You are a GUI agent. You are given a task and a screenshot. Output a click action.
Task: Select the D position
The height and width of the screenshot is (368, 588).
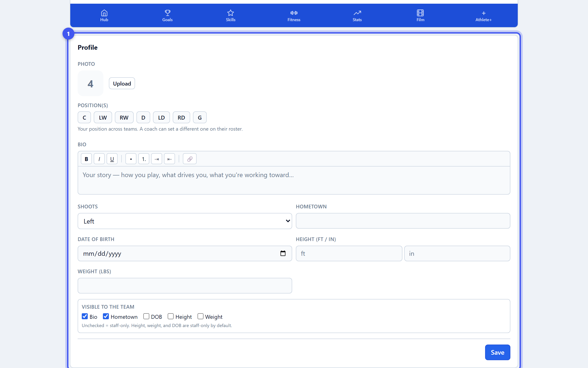click(x=143, y=118)
